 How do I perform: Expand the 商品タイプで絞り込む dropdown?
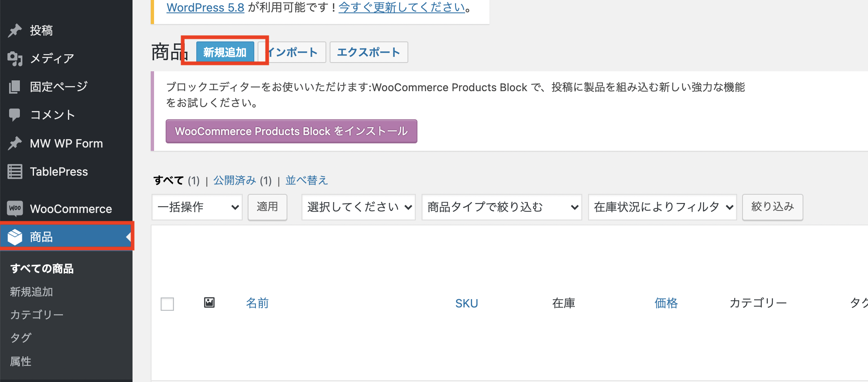502,207
